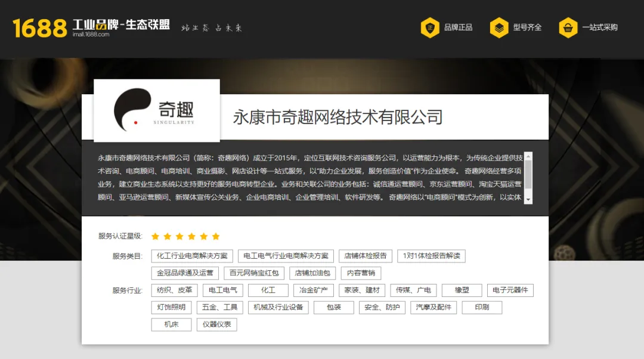Click the 1688 logo
Image resolution: width=644 pixels, height=359 pixels.
(39, 28)
